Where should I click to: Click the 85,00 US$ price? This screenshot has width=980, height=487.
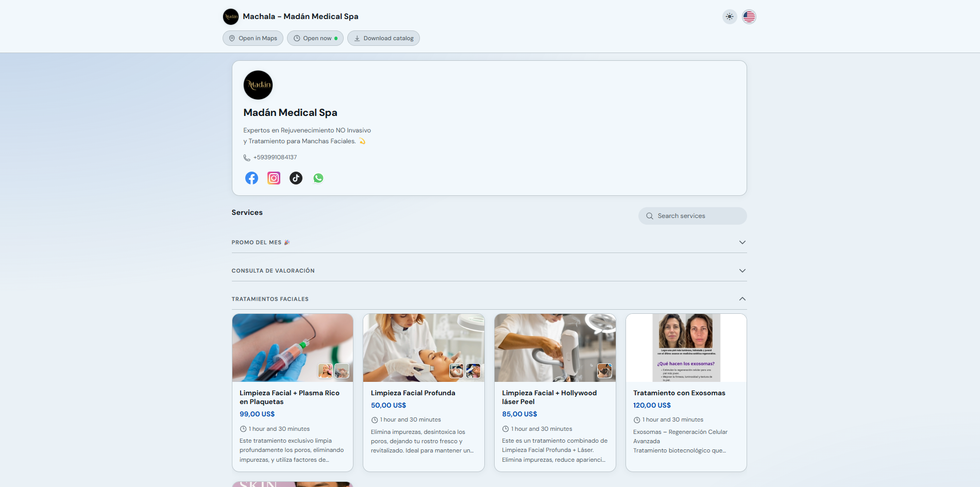click(519, 414)
